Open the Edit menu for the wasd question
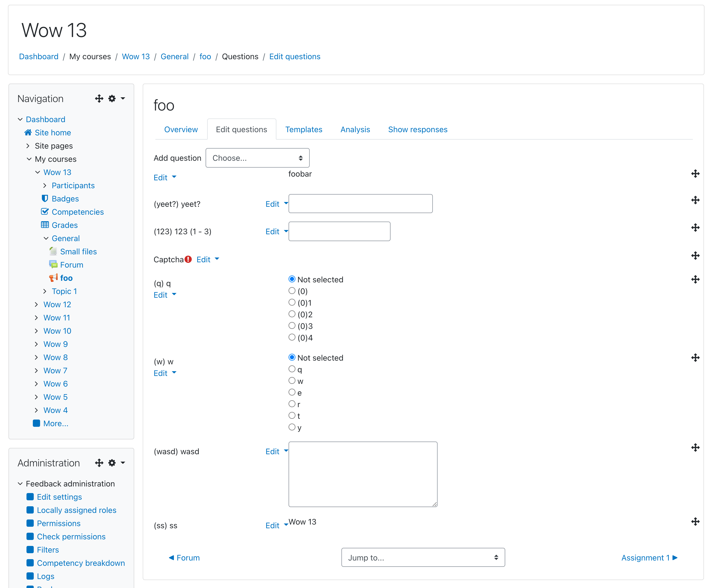This screenshot has height=588, width=705. pyautogui.click(x=277, y=451)
